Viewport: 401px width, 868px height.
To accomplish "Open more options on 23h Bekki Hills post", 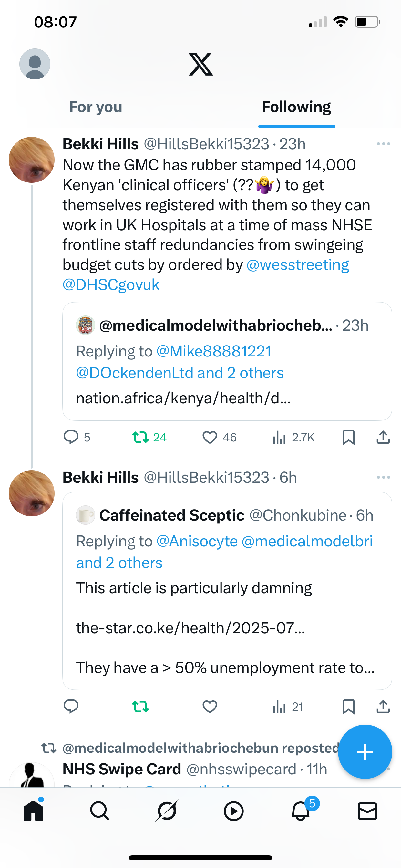I will (x=383, y=144).
